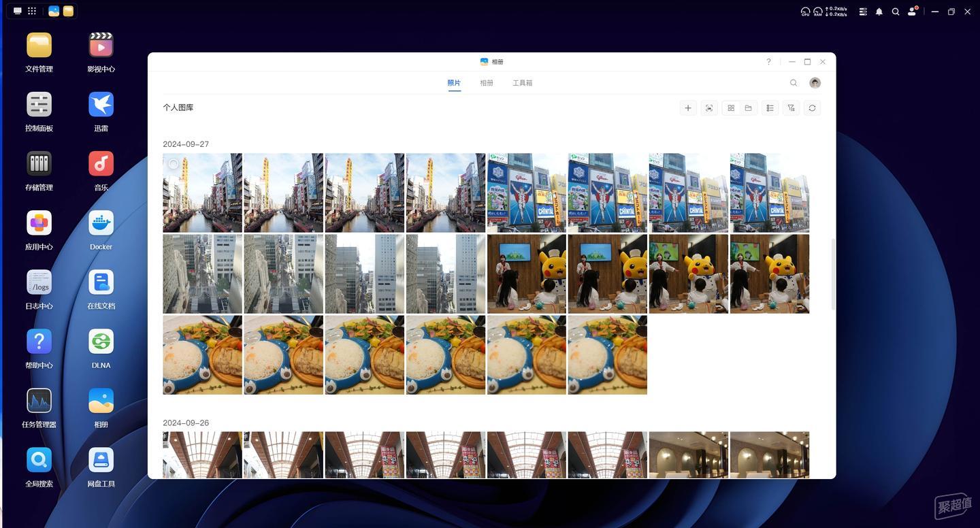
Task: Open first curry rice plate photo
Action: coord(202,354)
